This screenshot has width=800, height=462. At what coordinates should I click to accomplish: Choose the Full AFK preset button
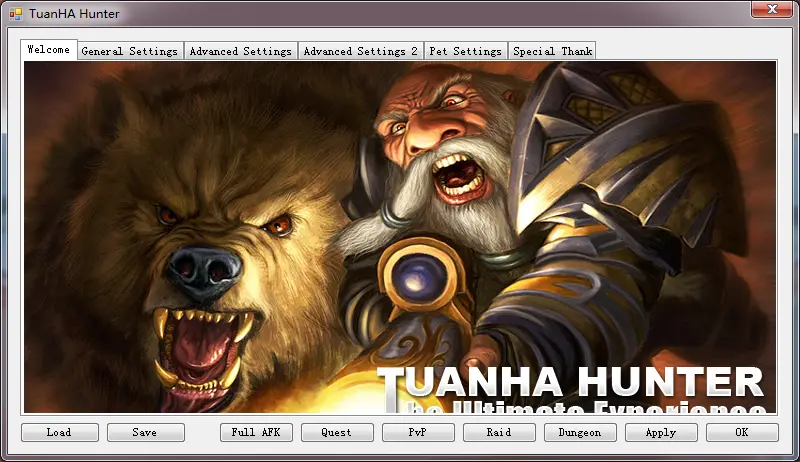tap(257, 433)
